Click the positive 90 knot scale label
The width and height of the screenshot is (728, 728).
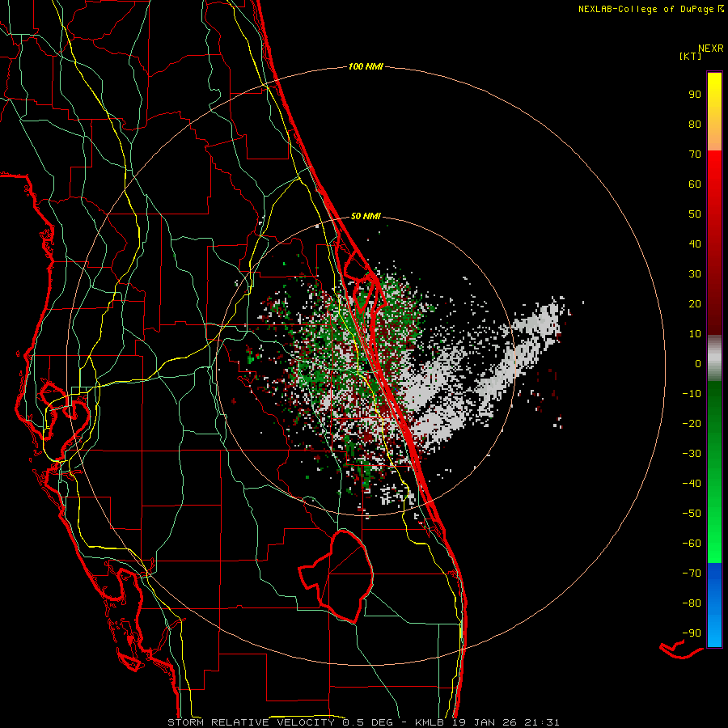695,95
